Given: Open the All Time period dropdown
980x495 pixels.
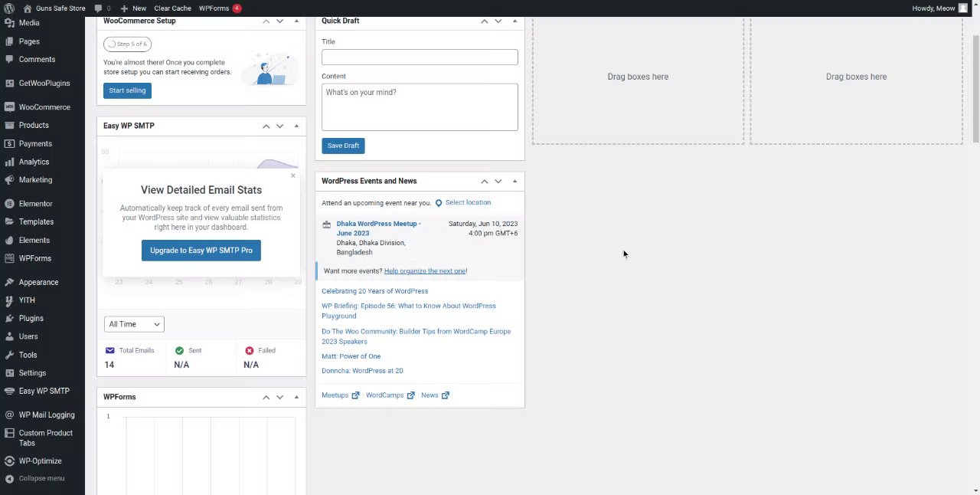Looking at the screenshot, I should pyautogui.click(x=134, y=324).
